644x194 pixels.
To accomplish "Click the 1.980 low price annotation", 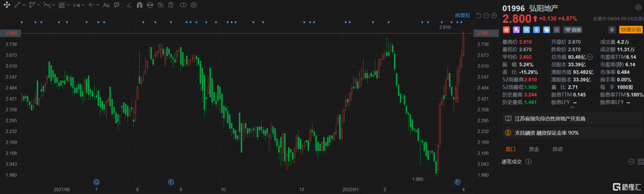I will coord(418,179).
